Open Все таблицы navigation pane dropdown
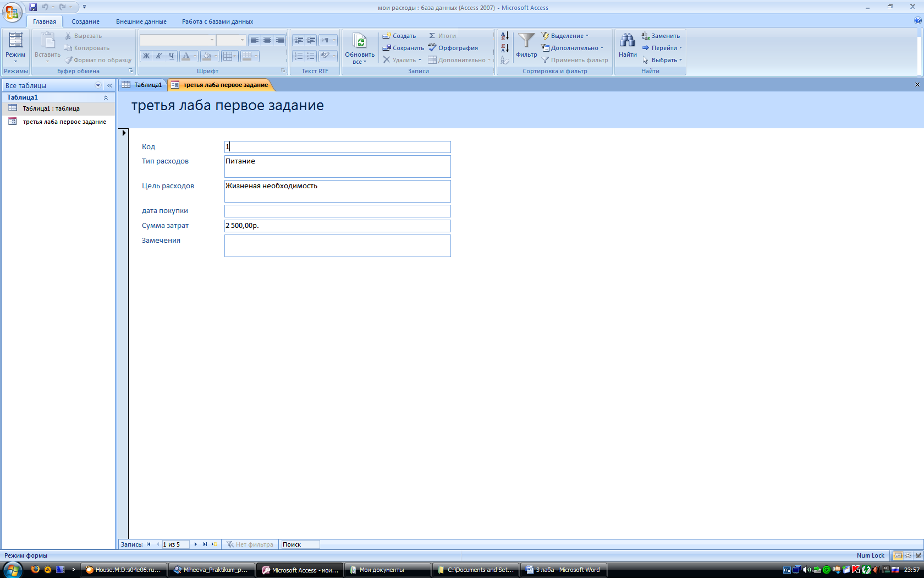This screenshot has width=924, height=578. pos(98,85)
